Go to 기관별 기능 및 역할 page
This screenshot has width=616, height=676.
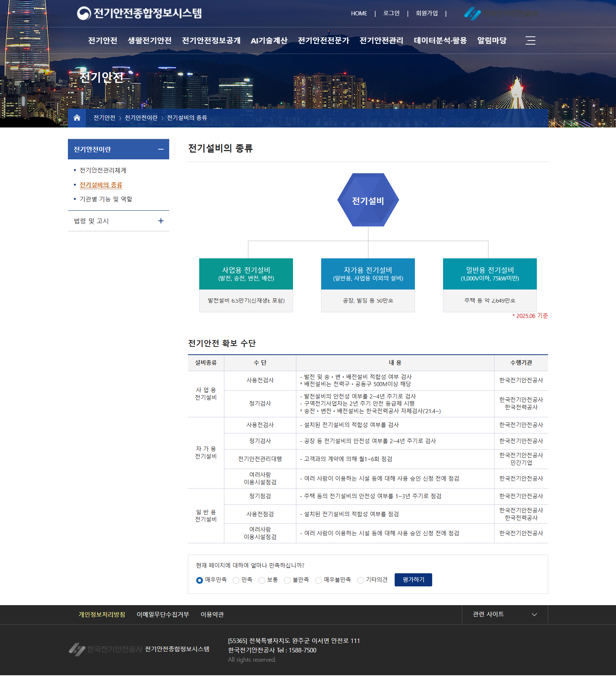[106, 199]
